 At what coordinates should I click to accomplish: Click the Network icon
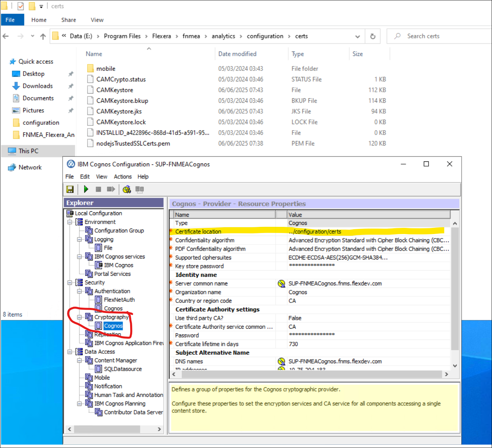pos(12,167)
